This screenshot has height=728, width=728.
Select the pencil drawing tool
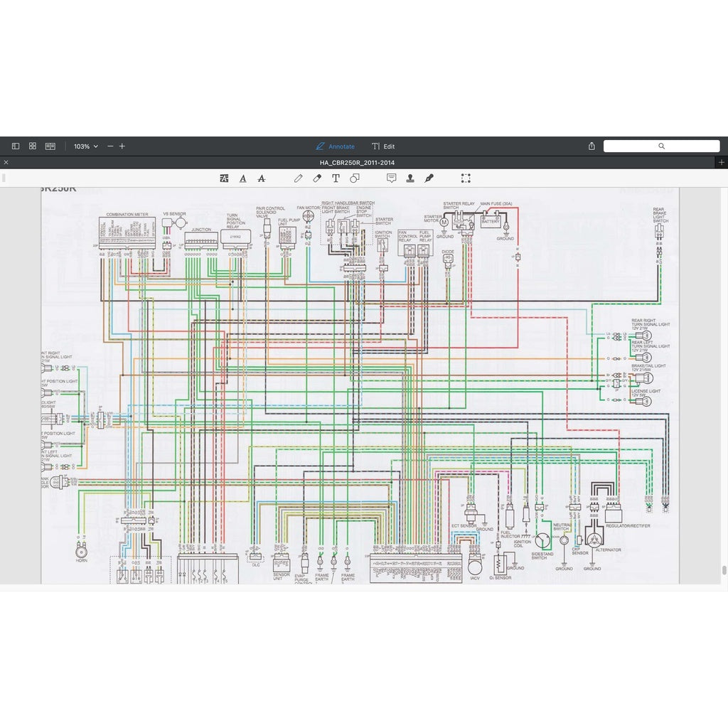pyautogui.click(x=299, y=178)
